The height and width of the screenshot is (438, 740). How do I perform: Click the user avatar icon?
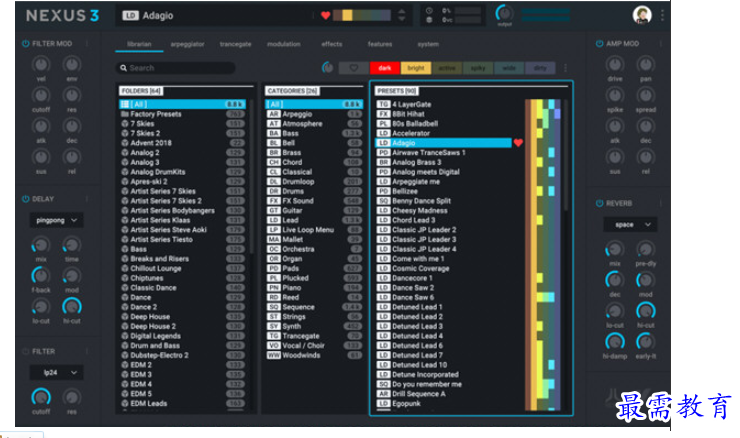point(642,15)
